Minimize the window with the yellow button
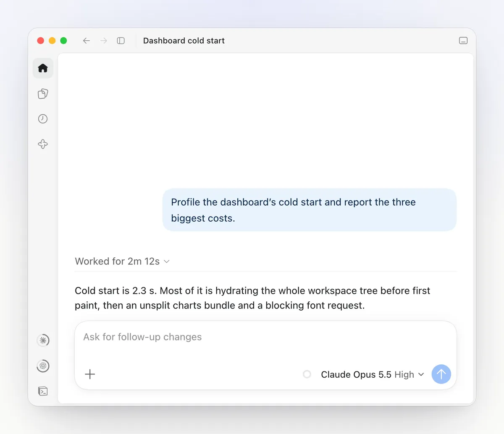 point(52,41)
